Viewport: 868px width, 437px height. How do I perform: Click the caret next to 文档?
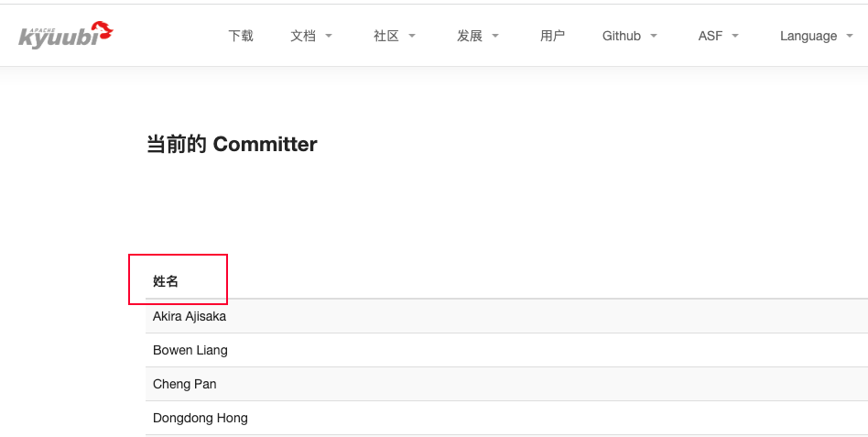point(329,36)
